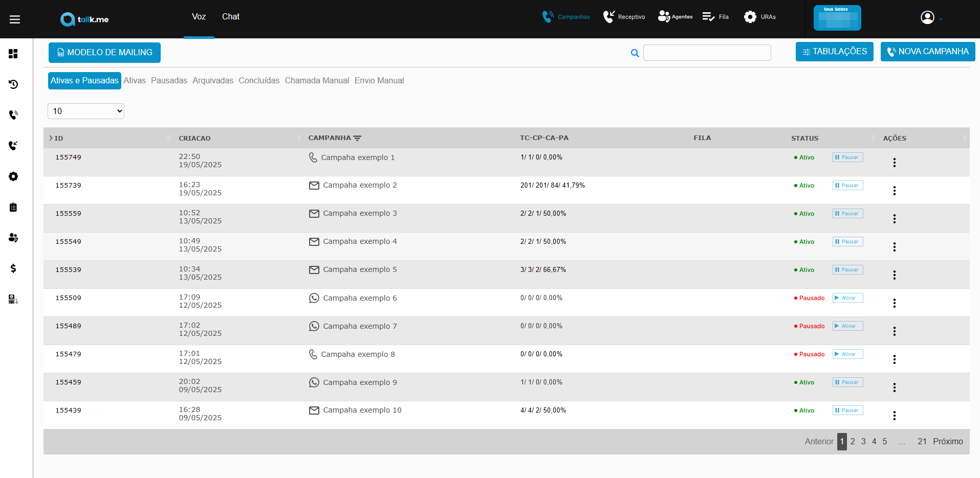
Task: Open the rows-per-page dropdown showing 10
Action: (x=86, y=111)
